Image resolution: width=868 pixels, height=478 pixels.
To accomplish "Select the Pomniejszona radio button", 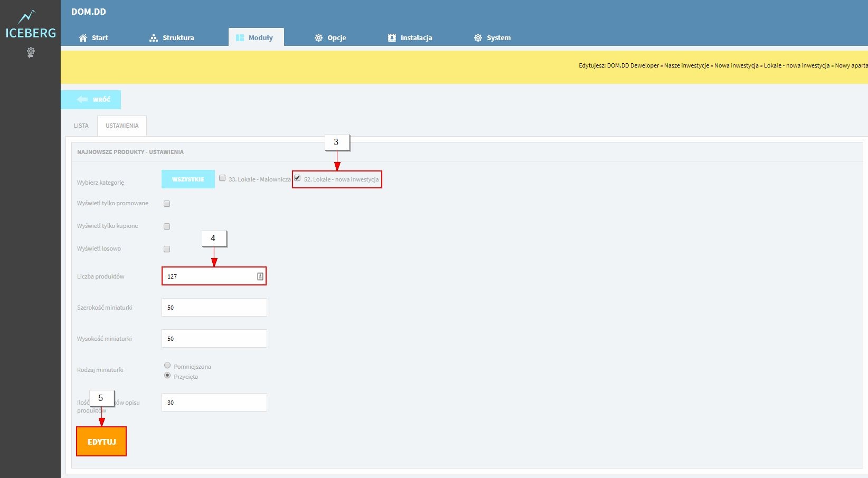I will 167,365.
